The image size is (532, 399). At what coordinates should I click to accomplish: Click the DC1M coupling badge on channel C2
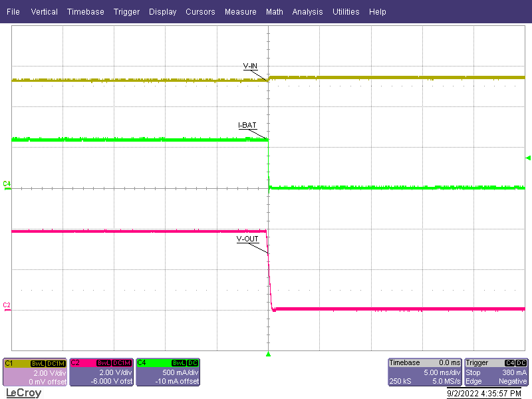[x=120, y=363]
